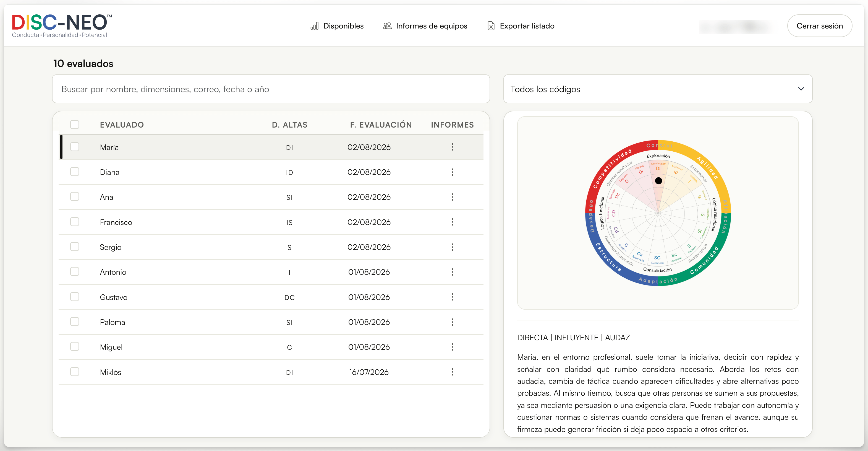The width and height of the screenshot is (868, 451).
Task: Click the people icon beside Informes de equipos
Action: (387, 26)
